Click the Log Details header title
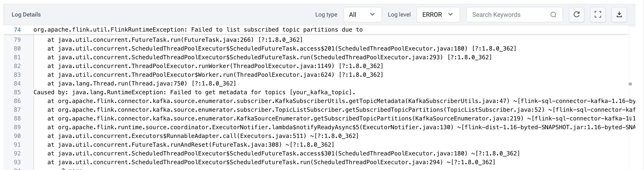This screenshot has width=644, height=170. [26, 15]
